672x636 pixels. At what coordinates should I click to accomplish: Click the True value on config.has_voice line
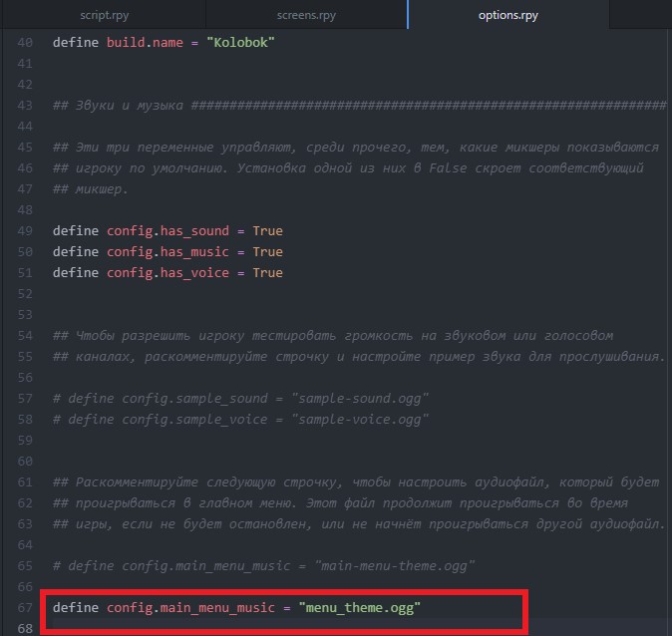[267, 273]
